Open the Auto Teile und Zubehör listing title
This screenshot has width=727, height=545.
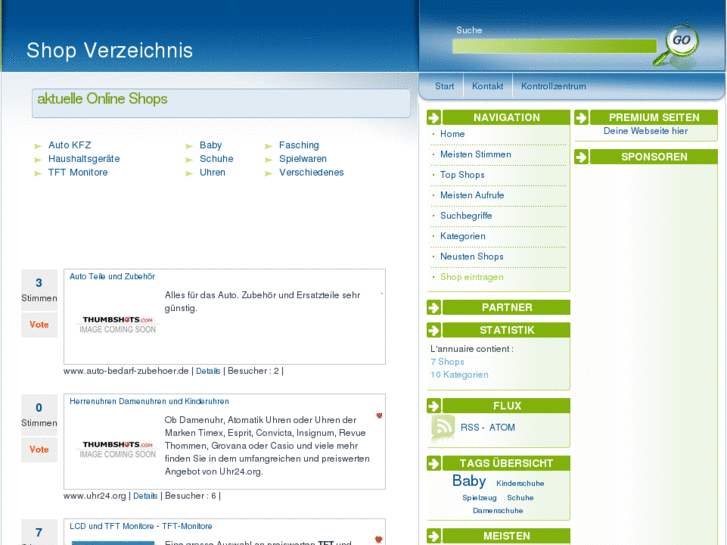click(112, 276)
